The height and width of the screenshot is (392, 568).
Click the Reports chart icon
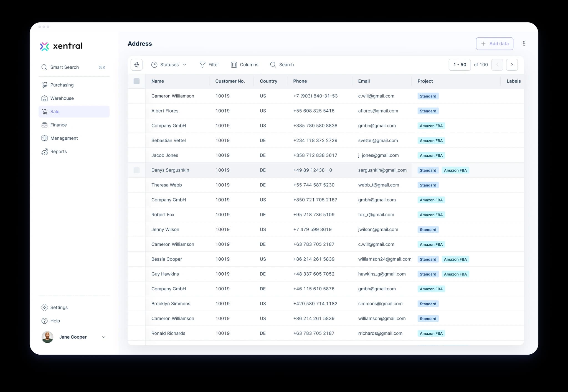point(44,152)
